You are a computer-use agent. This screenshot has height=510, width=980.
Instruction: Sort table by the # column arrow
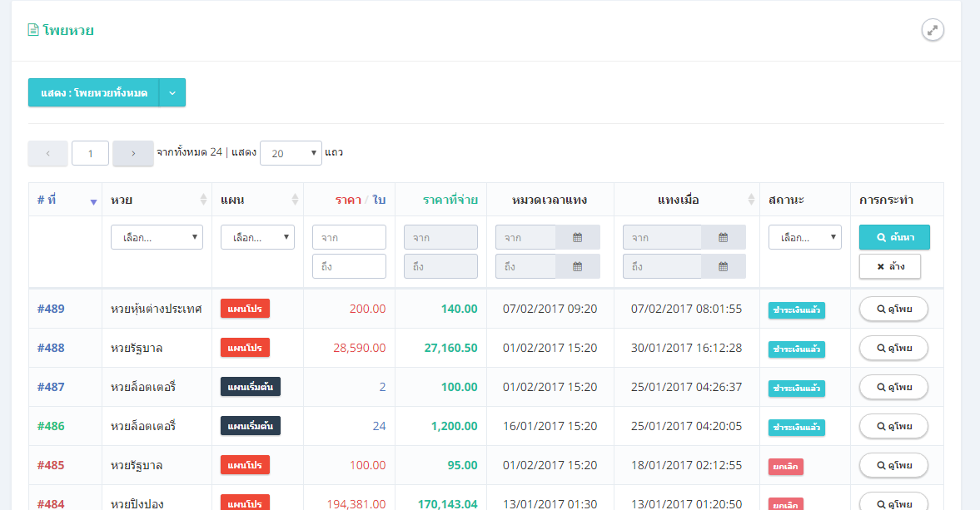click(x=93, y=201)
